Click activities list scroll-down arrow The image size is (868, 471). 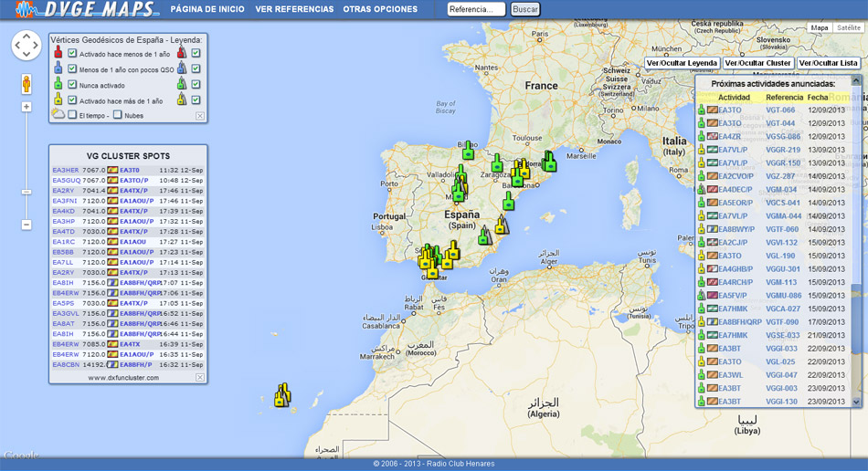tap(856, 403)
